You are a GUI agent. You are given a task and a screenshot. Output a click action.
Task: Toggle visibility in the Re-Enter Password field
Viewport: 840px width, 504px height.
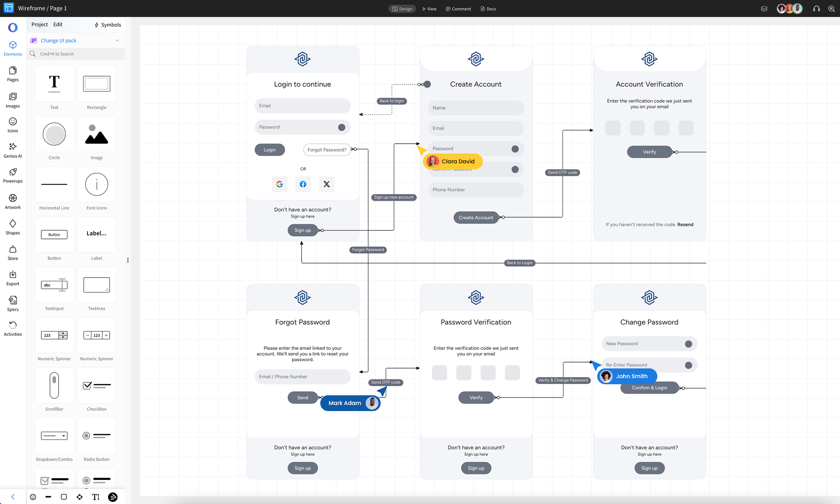pos(688,365)
